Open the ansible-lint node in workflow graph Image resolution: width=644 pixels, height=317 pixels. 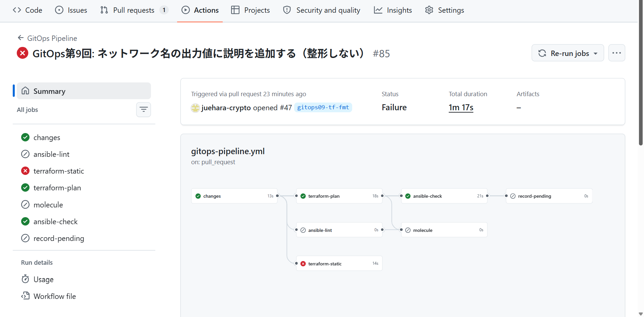click(x=339, y=230)
